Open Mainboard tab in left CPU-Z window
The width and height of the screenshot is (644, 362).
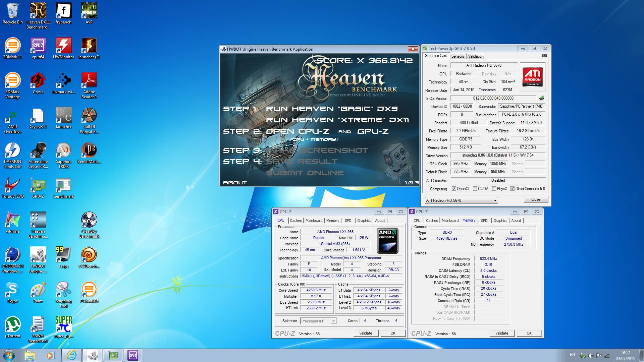pyautogui.click(x=314, y=221)
